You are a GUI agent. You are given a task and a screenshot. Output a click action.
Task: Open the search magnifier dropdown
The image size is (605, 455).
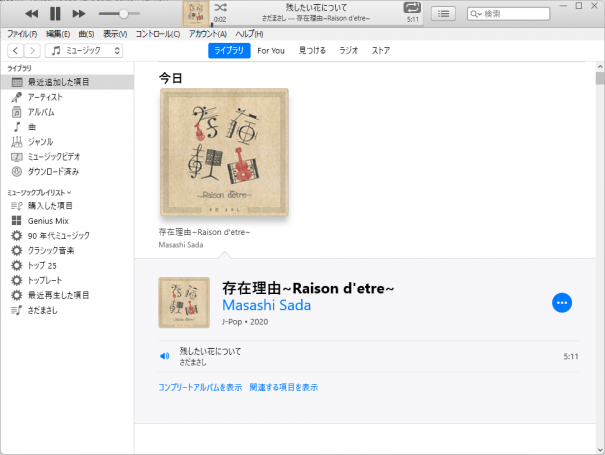point(476,14)
